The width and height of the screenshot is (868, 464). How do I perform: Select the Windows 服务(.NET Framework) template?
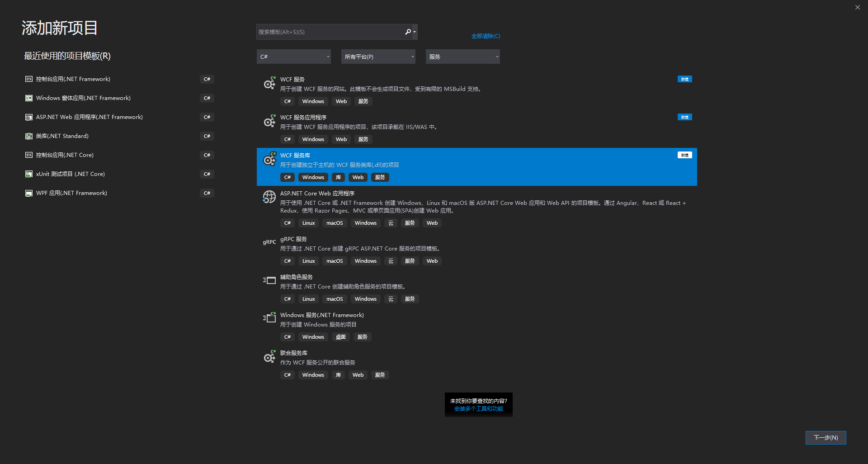click(x=477, y=327)
